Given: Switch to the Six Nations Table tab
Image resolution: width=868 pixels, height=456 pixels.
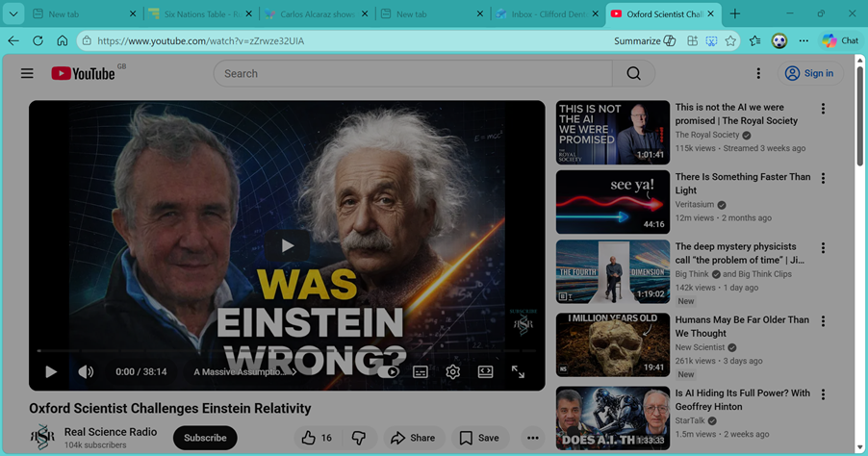Looking at the screenshot, I should tap(197, 14).
